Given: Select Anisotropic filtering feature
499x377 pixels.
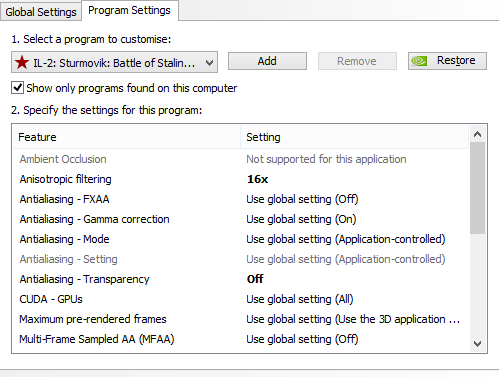Looking at the screenshot, I should (65, 179).
